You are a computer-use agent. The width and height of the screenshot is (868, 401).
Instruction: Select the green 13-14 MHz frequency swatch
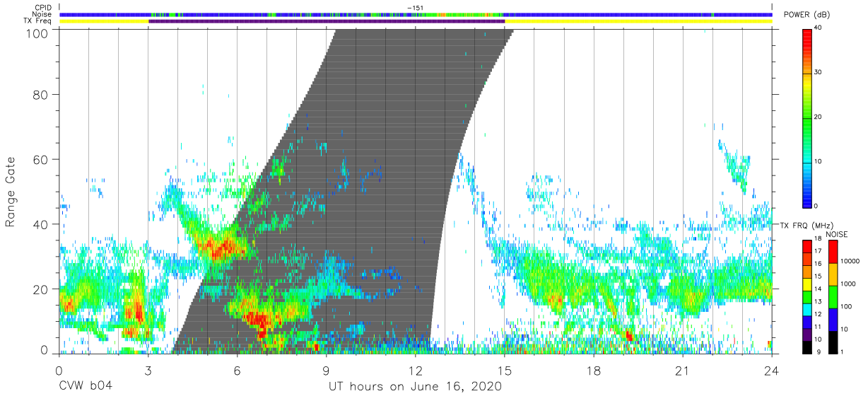coord(807,297)
